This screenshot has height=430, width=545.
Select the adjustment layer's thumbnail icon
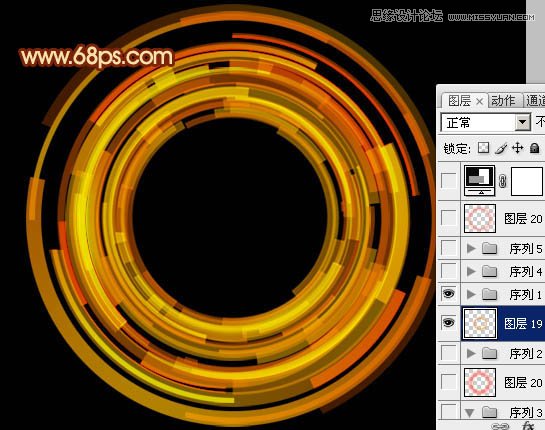(480, 180)
